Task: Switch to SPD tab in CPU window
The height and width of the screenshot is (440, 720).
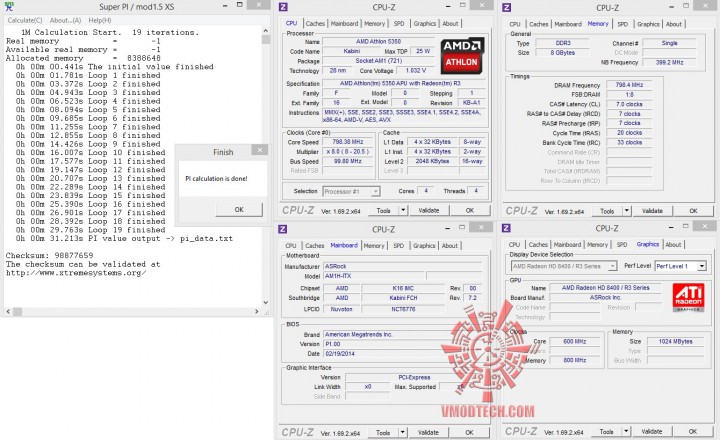Action: pyautogui.click(x=399, y=23)
